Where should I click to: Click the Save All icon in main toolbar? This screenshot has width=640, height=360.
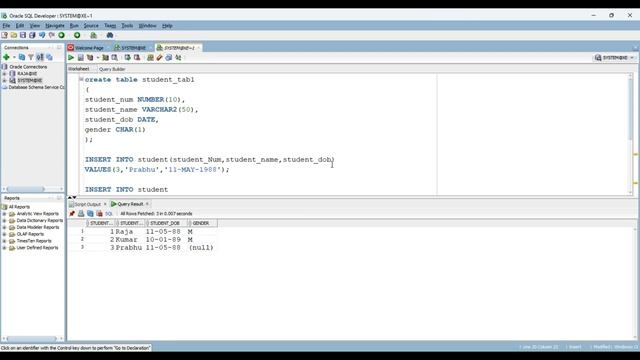click(x=32, y=36)
